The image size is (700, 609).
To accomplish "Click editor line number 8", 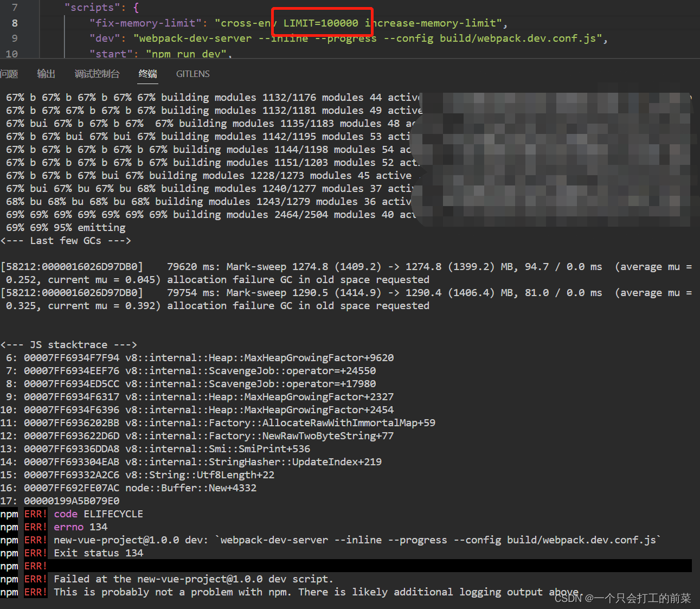I will 15,23.
